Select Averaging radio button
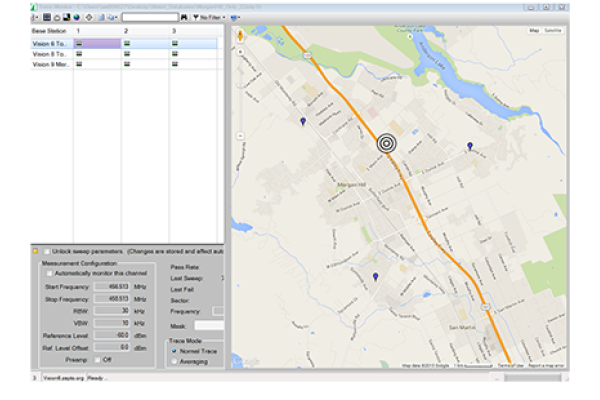600x400 pixels. 174,361
